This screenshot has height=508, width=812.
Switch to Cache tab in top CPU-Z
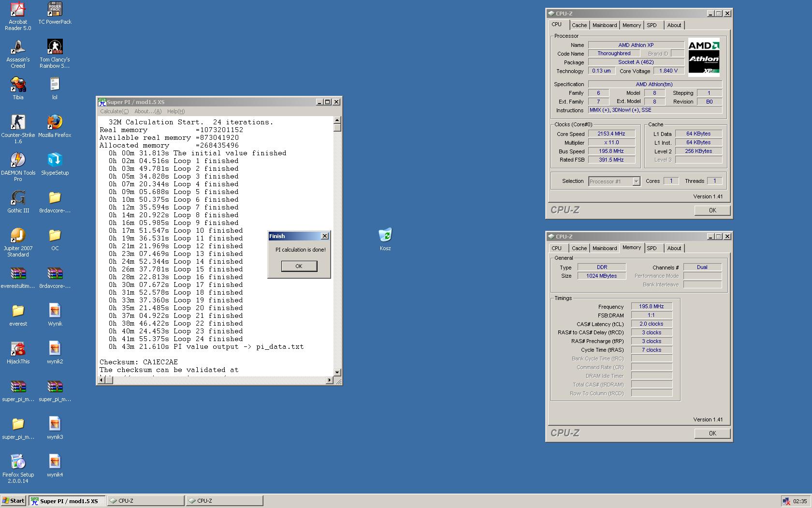pyautogui.click(x=579, y=25)
